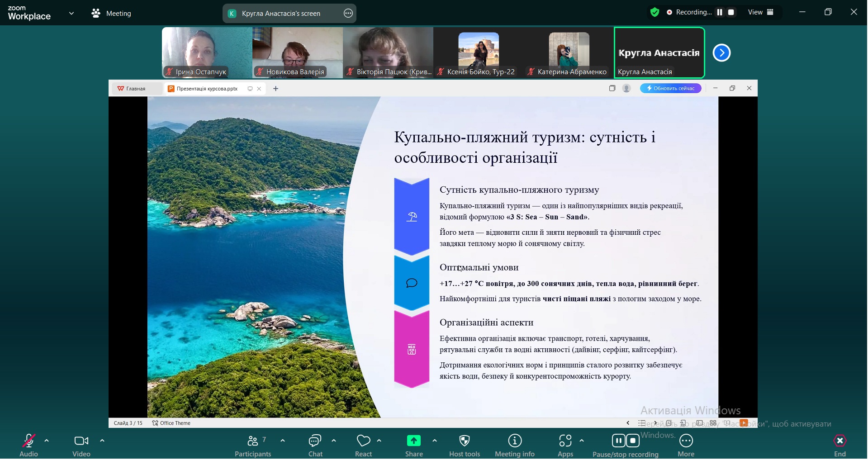
Task: Show Meeting info
Action: click(515, 446)
